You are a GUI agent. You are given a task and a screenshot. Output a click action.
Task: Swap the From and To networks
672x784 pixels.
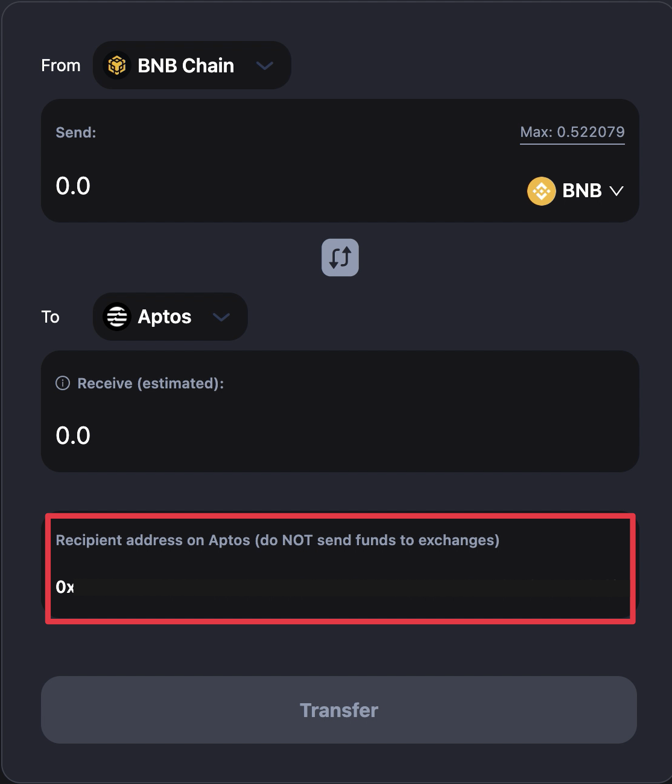[340, 258]
